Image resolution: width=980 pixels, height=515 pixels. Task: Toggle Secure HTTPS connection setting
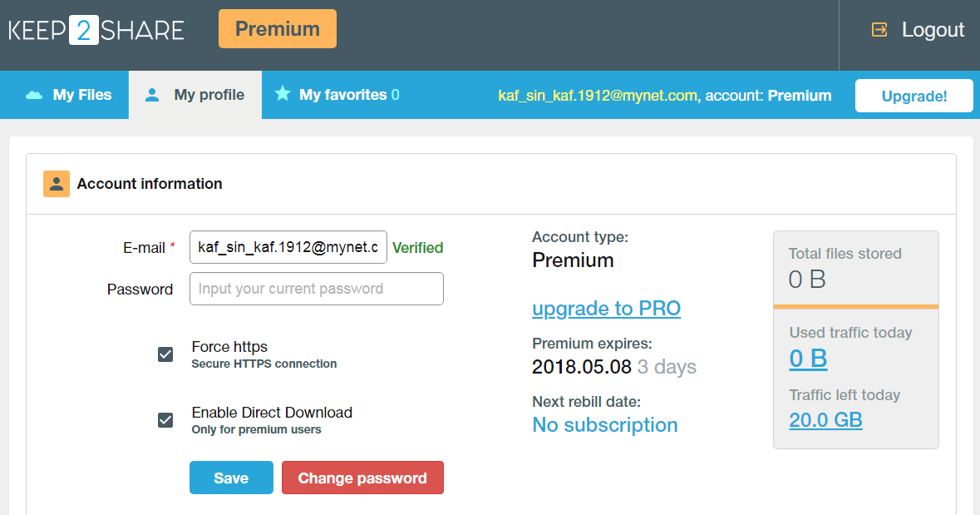[165, 354]
